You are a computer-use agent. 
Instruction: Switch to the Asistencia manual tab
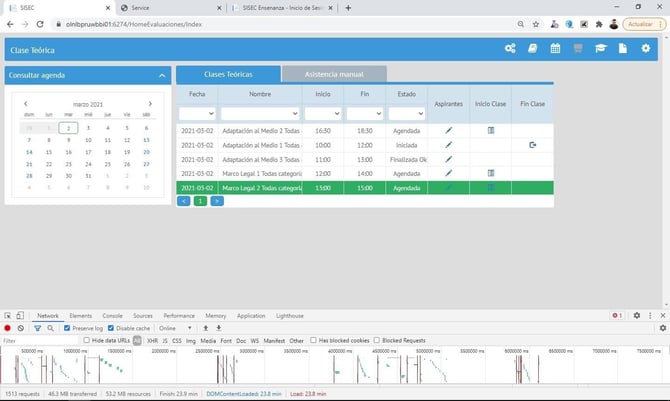pyautogui.click(x=333, y=74)
